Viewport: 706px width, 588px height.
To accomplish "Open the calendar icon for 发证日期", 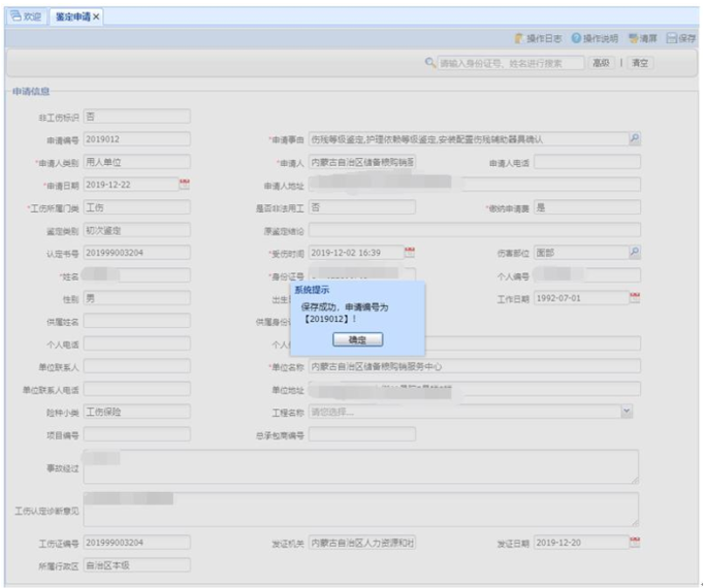I will click(x=634, y=542).
